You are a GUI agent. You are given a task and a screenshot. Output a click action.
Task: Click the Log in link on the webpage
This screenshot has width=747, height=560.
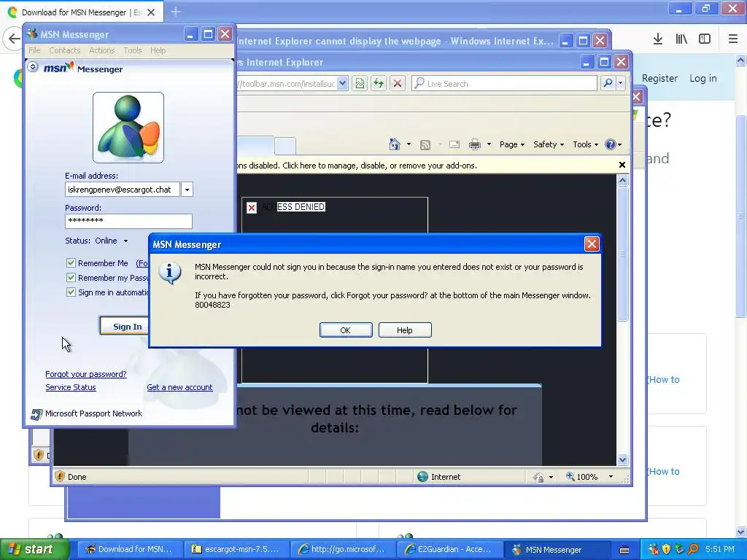pyautogui.click(x=703, y=78)
